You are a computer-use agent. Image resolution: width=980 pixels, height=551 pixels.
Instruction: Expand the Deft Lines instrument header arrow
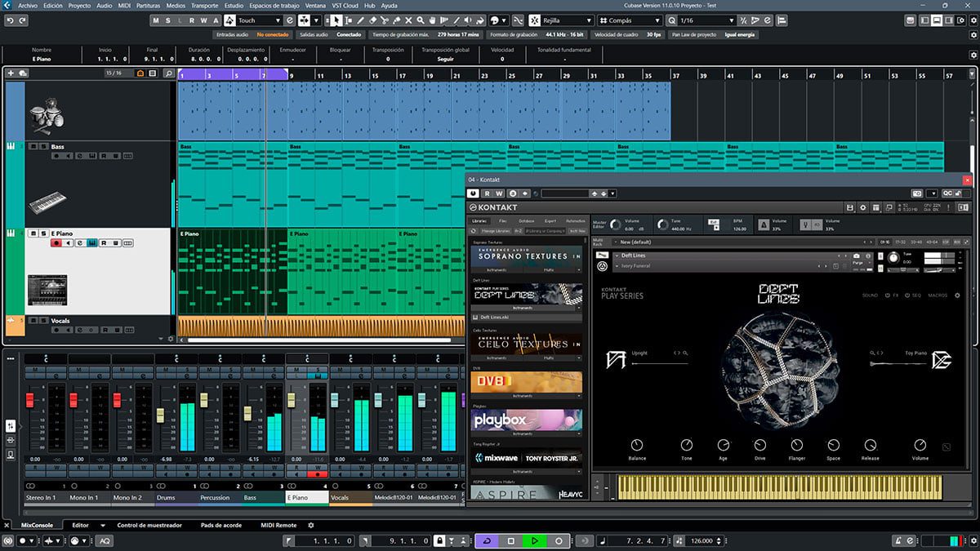pos(616,256)
